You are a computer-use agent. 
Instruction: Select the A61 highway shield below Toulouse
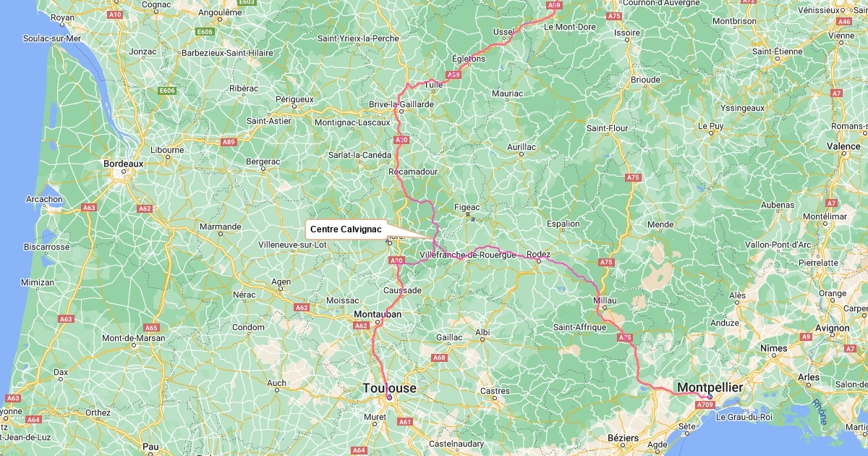tap(405, 421)
